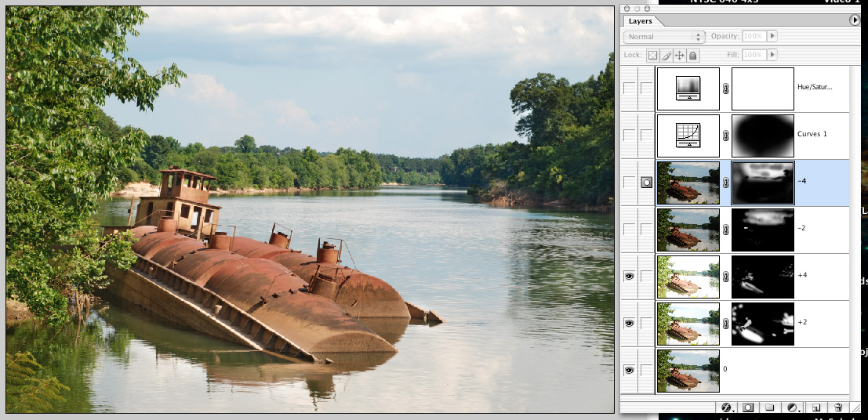Click the lock position icon
The width and height of the screenshot is (868, 420).
pyautogui.click(x=679, y=56)
